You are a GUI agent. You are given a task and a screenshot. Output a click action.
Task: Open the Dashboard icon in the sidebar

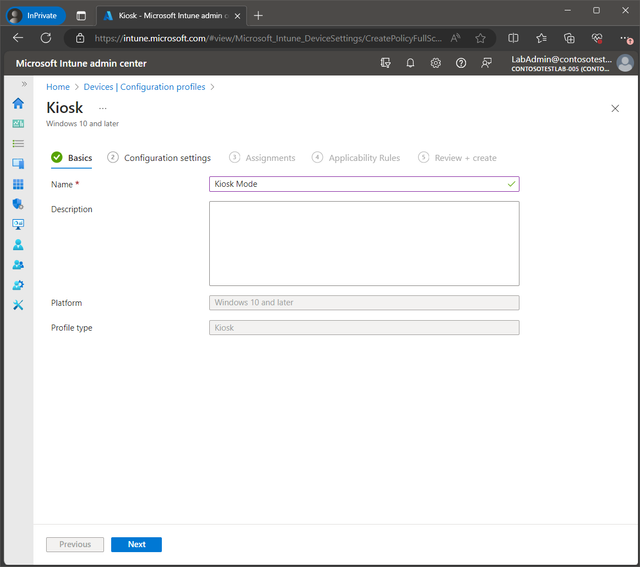point(18,123)
